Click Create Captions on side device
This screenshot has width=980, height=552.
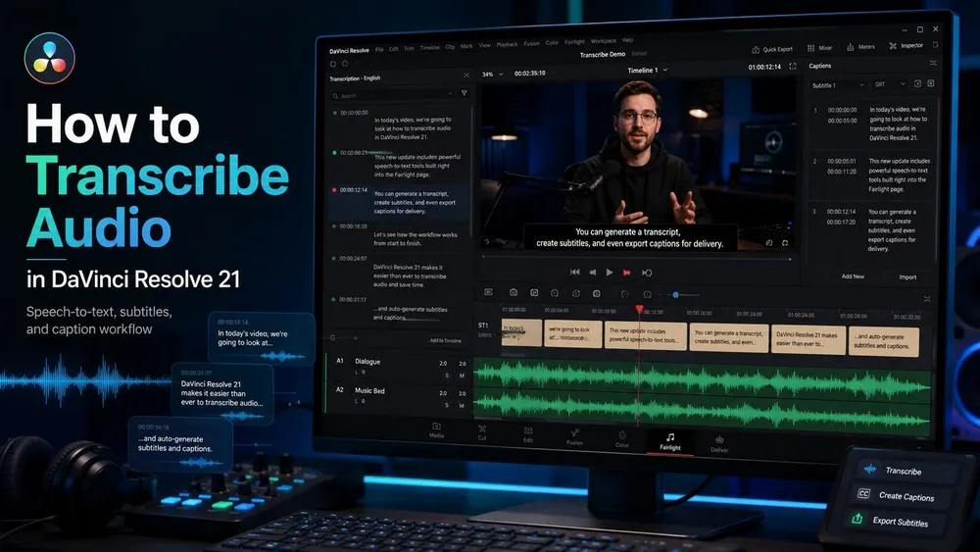tap(898, 496)
